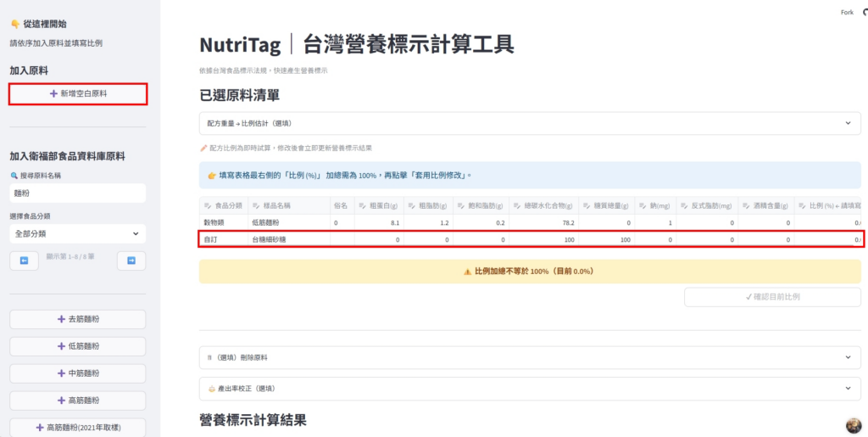Select the 78.2 total carbohydrate cell
The width and height of the screenshot is (868, 437).
(x=544, y=222)
